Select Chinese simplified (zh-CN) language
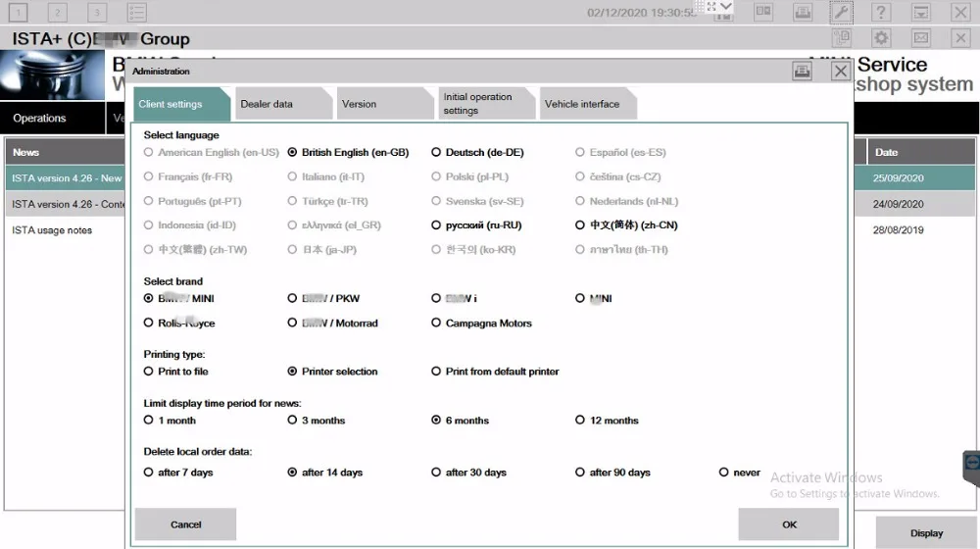Screen dimensions: 980x549 (x=626, y=225)
